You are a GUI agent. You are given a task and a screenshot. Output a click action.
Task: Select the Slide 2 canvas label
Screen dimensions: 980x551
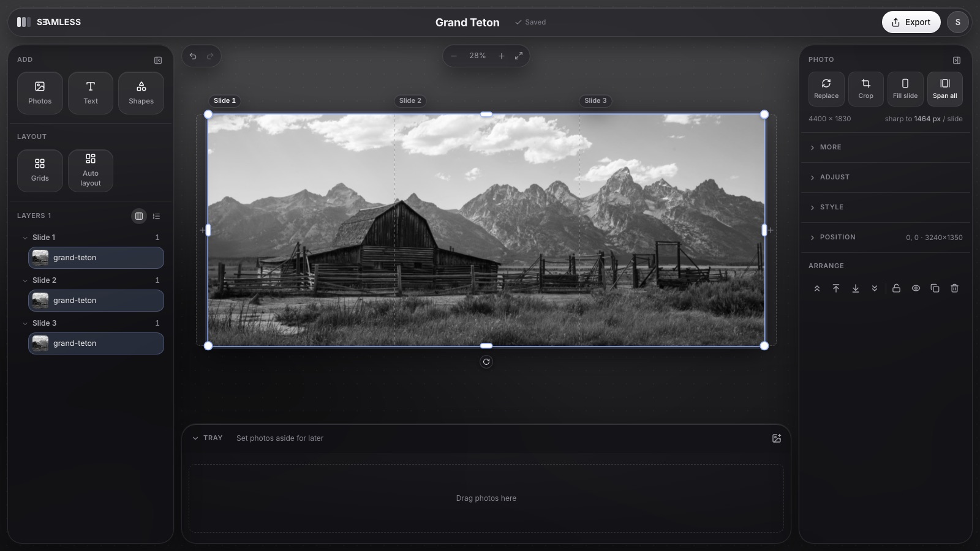click(410, 101)
